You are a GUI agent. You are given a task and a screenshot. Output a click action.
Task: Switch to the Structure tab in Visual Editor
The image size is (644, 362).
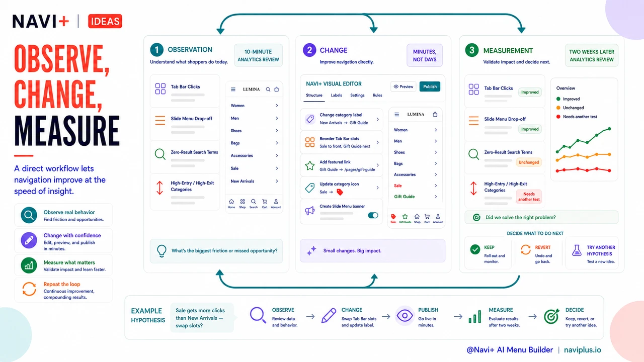[314, 95]
